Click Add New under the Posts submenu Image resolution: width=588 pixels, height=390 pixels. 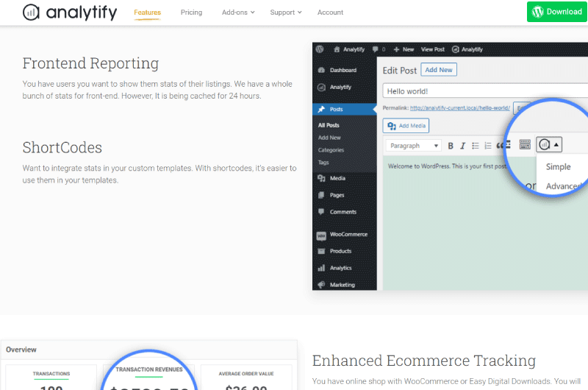click(329, 138)
